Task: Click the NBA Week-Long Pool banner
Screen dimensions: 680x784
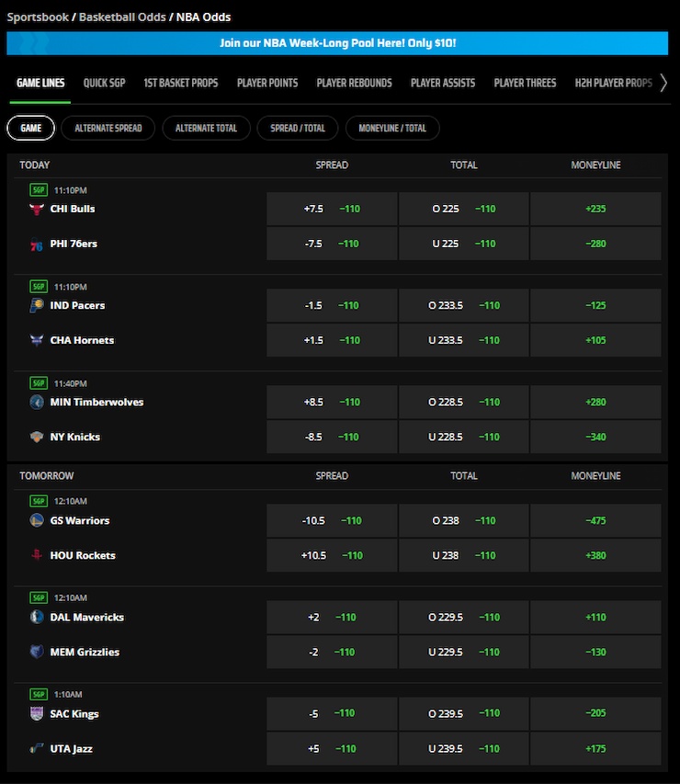Action: click(337, 43)
